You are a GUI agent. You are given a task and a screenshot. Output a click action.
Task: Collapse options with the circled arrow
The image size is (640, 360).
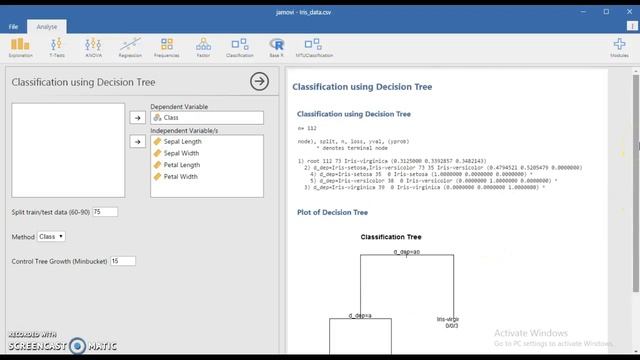pyautogui.click(x=259, y=81)
